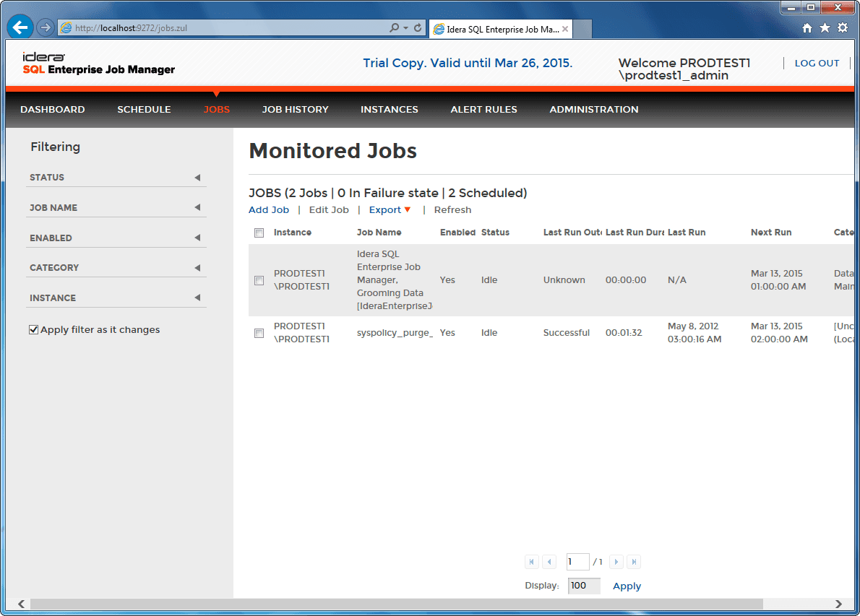Open the Export dropdown menu

coord(390,210)
